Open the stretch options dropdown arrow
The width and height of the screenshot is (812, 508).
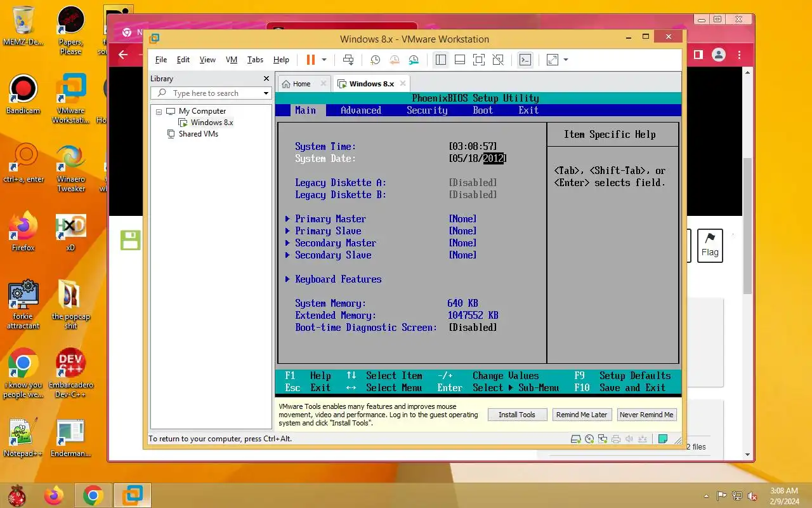coord(566,60)
